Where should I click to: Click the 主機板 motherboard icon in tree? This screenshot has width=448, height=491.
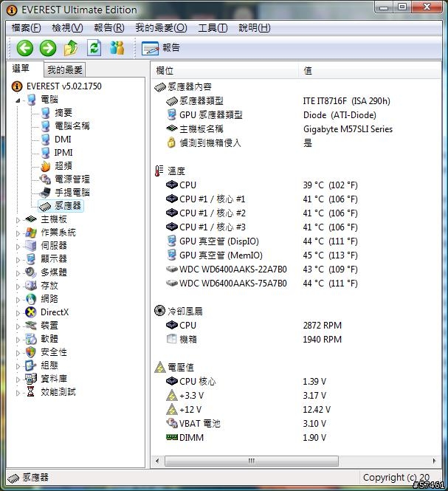(x=31, y=219)
